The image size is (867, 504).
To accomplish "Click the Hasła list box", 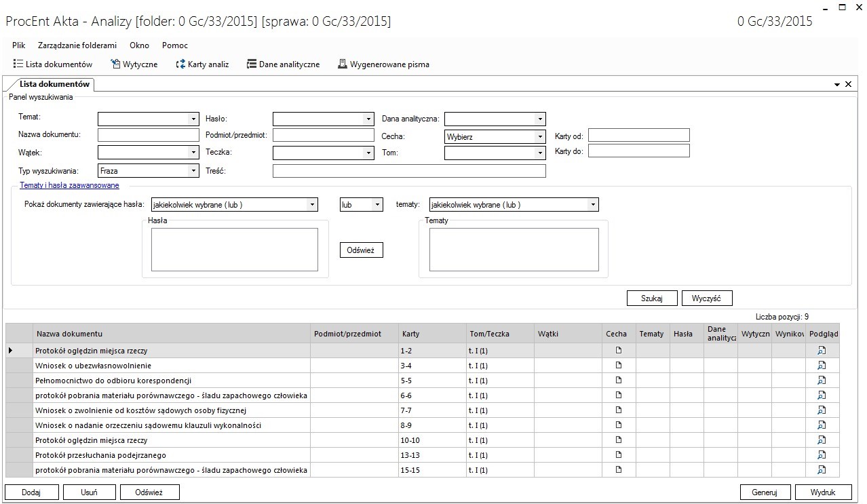I will click(235, 250).
